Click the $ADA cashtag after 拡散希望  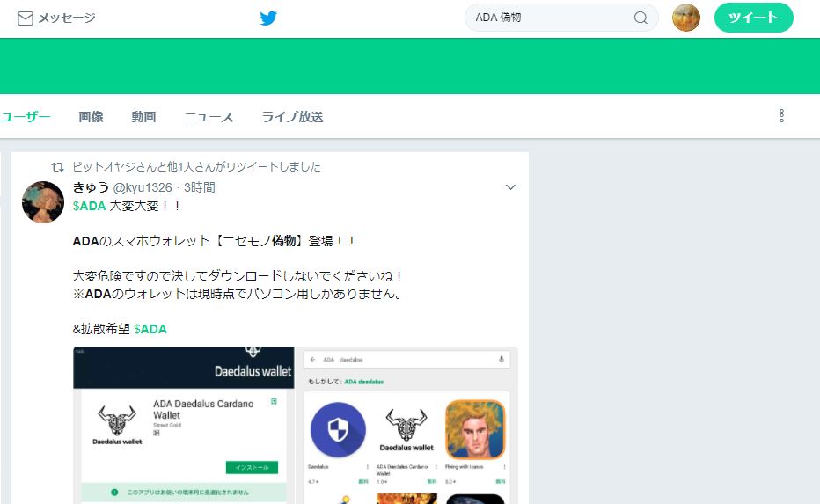click(x=150, y=329)
